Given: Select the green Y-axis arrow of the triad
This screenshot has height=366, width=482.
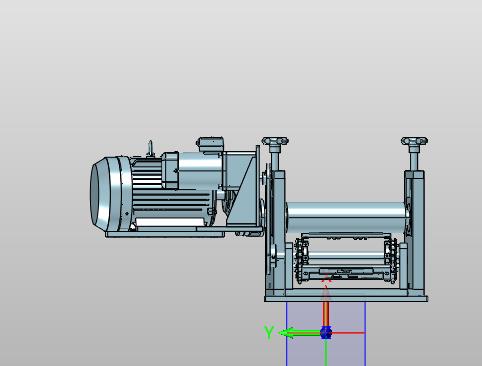Looking at the screenshot, I should (x=299, y=333).
